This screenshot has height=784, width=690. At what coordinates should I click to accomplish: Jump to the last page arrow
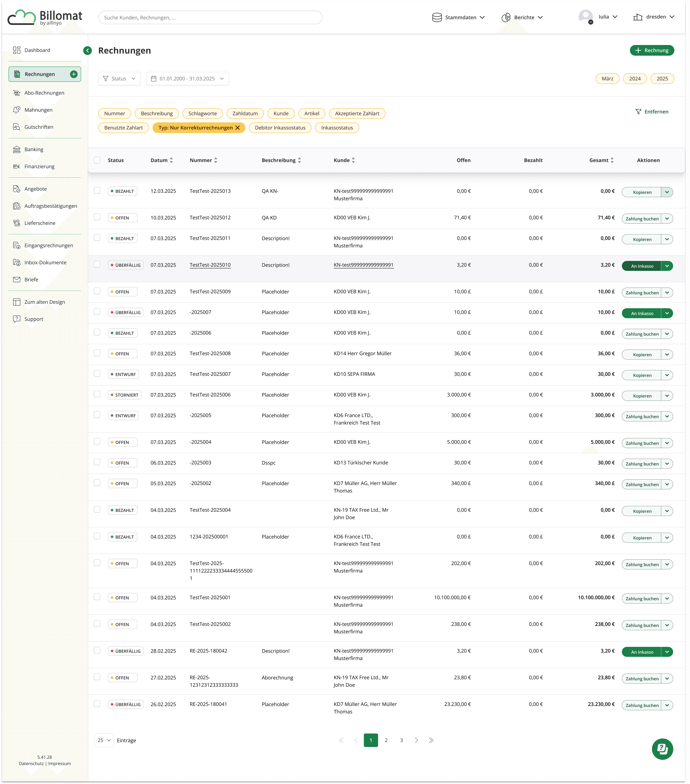[431, 740]
